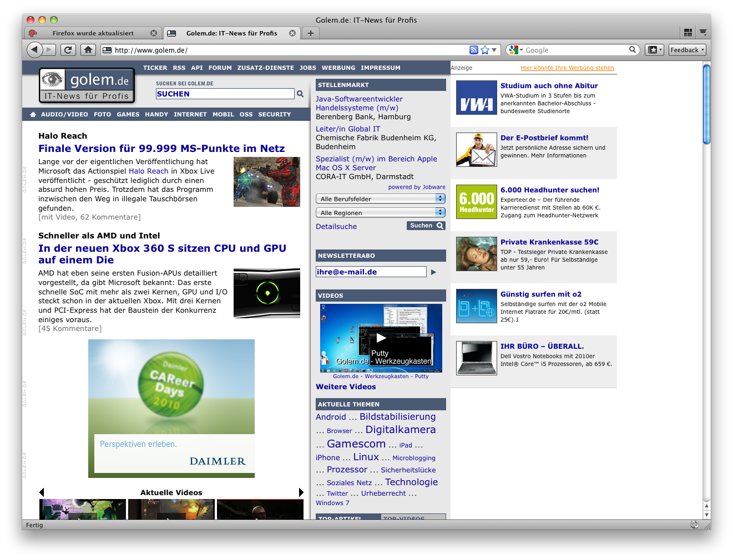Click the newsletter email input field
The height and width of the screenshot is (560, 733).
371,272
